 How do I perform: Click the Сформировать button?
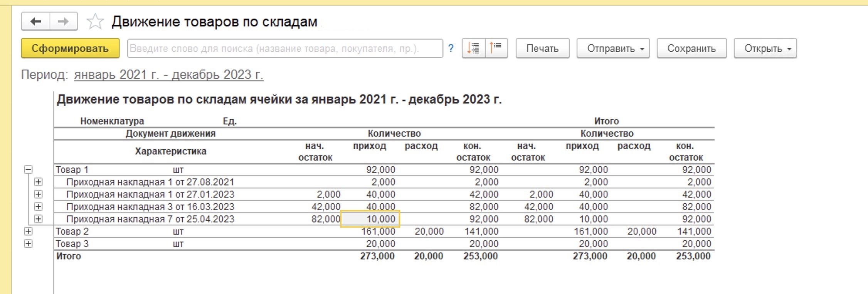pos(70,48)
